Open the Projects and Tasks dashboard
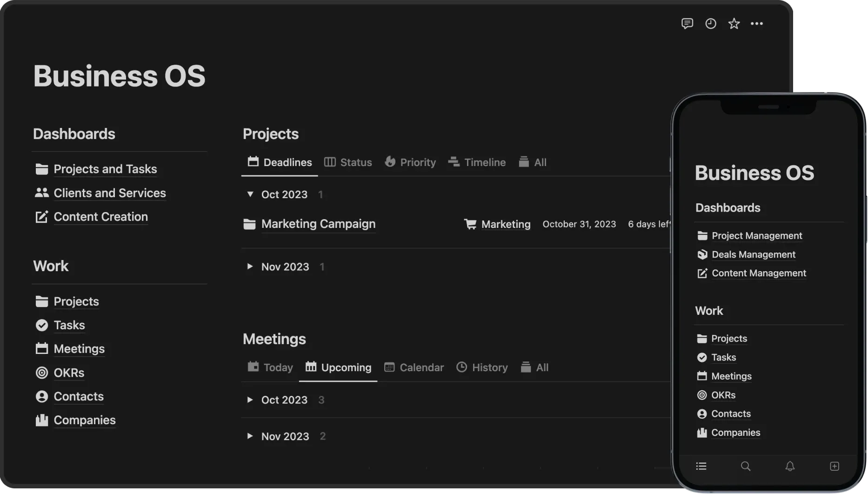Viewport: 868px width, 500px height. (105, 169)
